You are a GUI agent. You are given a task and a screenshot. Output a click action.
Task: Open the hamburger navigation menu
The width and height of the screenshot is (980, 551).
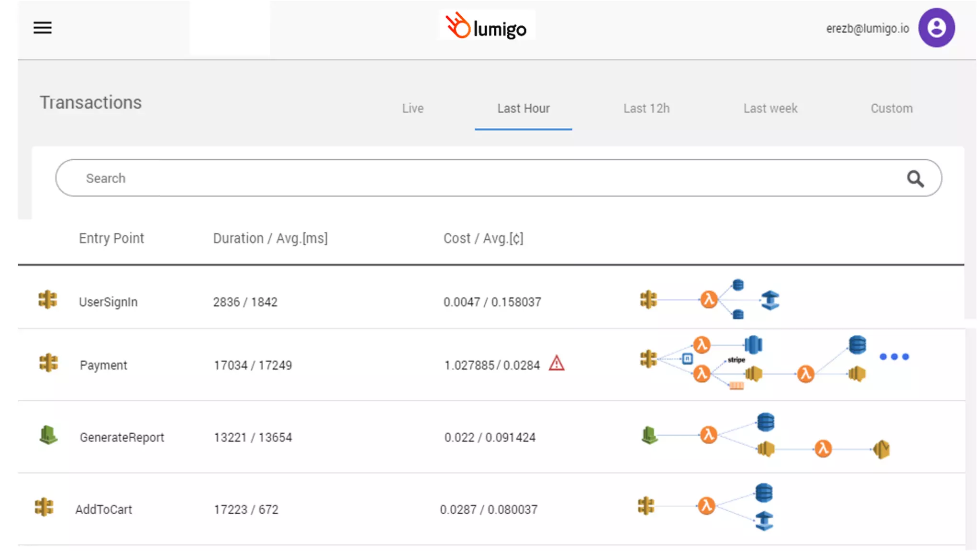pos(42,28)
